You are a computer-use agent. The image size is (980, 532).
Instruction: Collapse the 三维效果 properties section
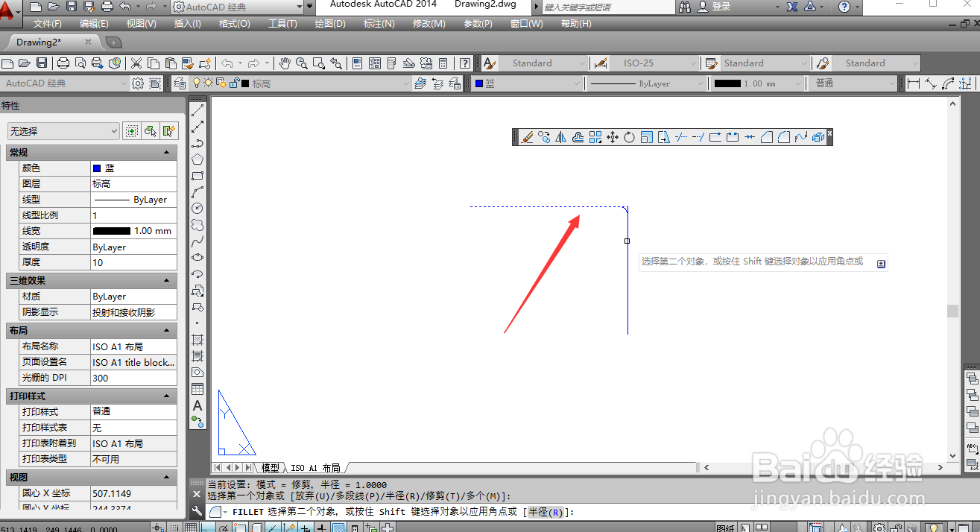[167, 281]
